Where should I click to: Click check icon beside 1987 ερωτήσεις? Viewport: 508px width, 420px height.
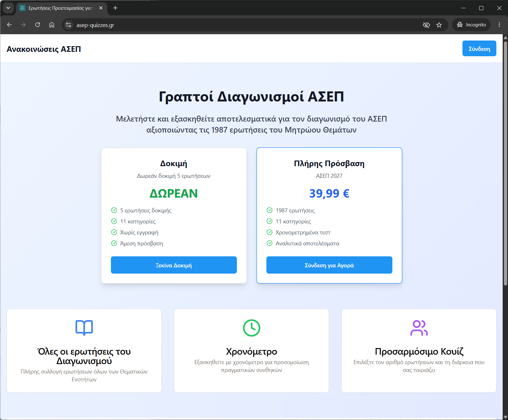tap(270, 210)
